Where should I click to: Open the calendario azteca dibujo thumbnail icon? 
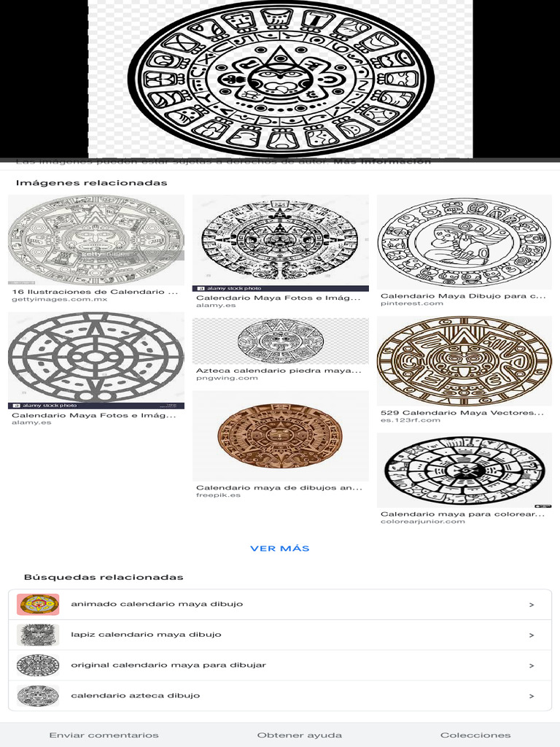point(38,695)
